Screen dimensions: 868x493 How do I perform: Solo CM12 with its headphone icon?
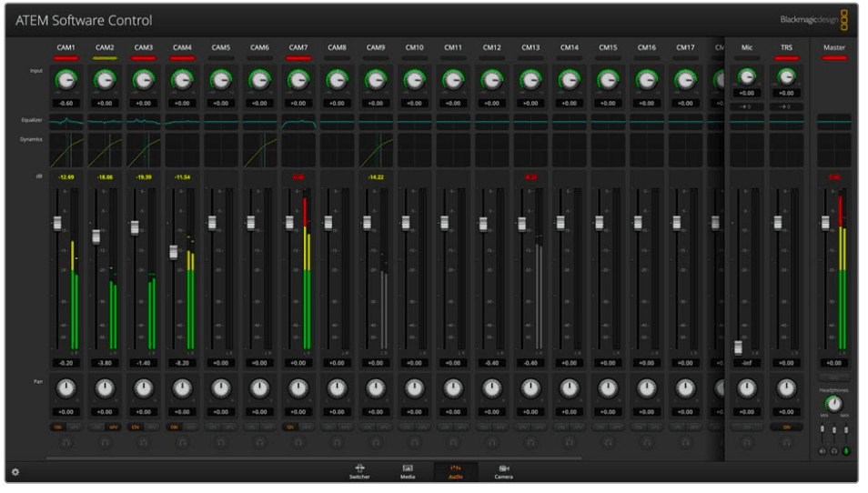coord(492,442)
